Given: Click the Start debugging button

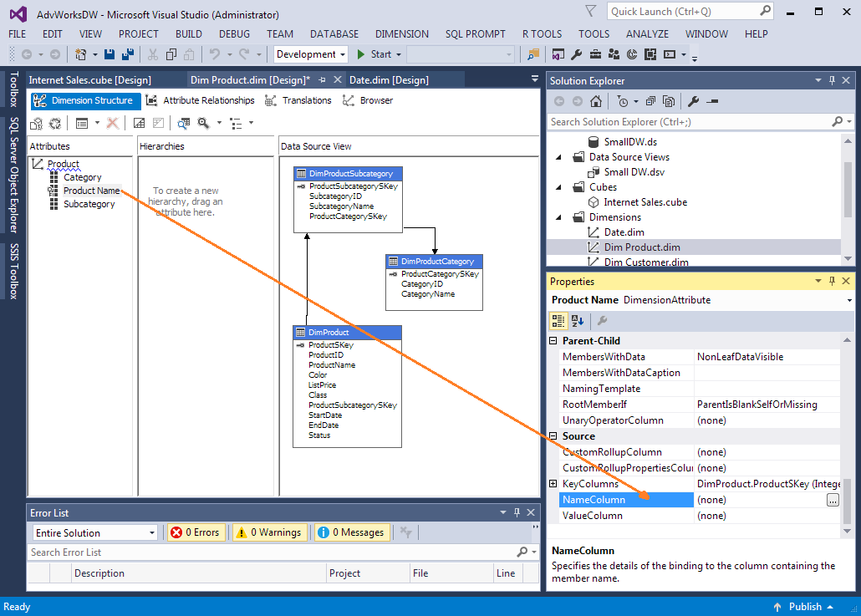Looking at the screenshot, I should (x=373, y=54).
